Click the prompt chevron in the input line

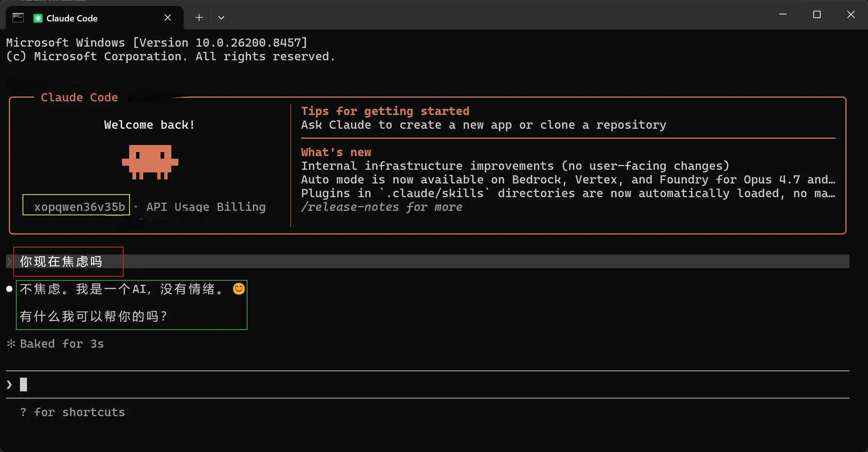point(9,385)
